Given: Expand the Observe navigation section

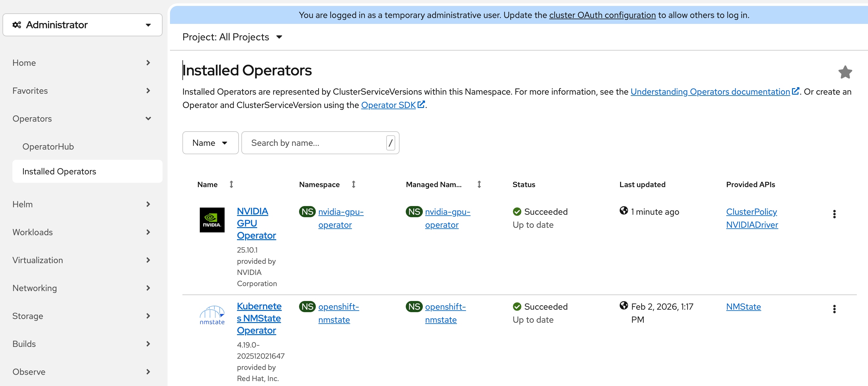Looking at the screenshot, I should [x=83, y=372].
